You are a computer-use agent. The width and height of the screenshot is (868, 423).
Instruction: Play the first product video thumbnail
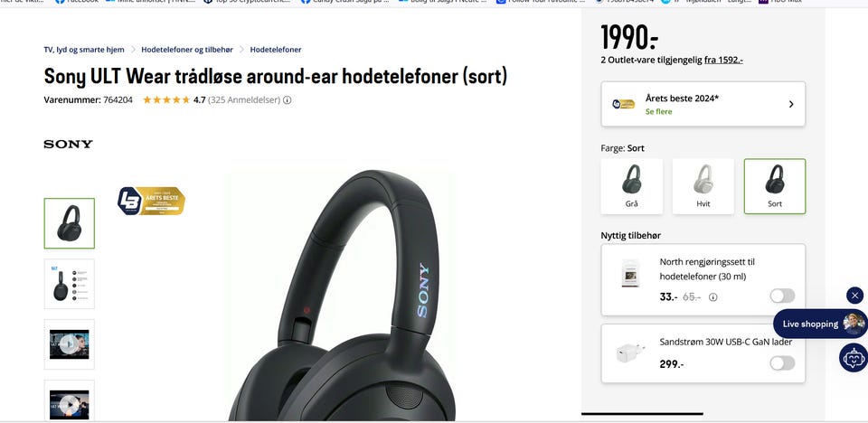(70, 344)
